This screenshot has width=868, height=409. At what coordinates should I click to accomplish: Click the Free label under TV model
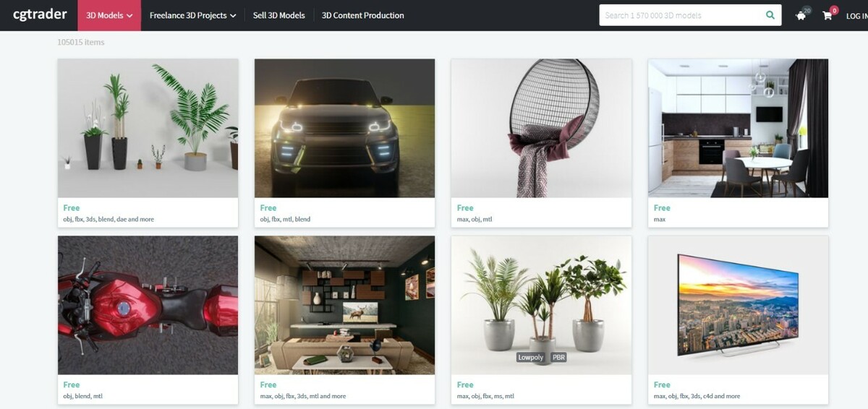[662, 385]
